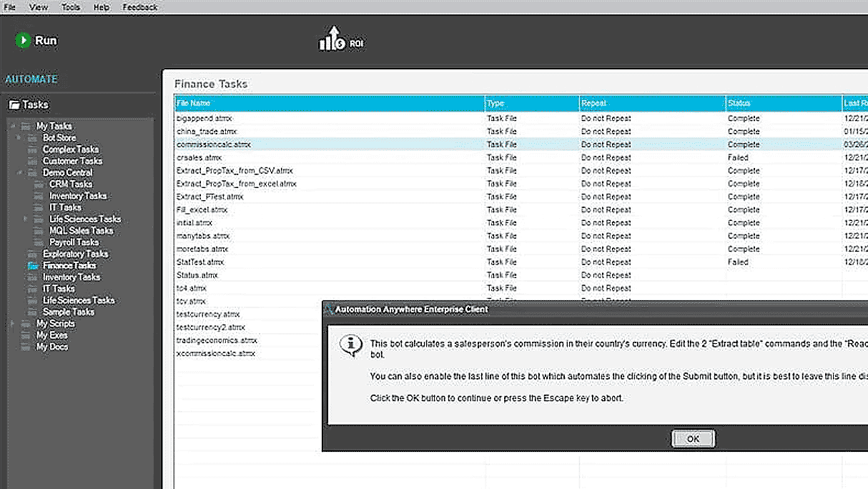Click the Run label in the toolbar
868x489 pixels.
point(46,41)
